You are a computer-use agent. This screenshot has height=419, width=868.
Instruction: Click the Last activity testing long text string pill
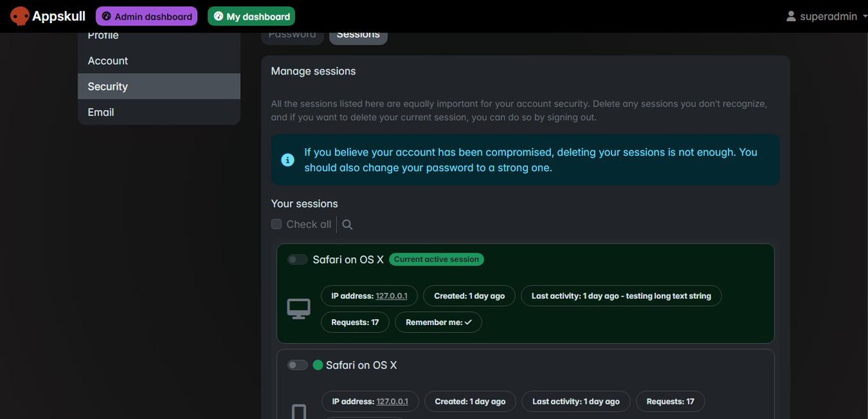pos(621,296)
